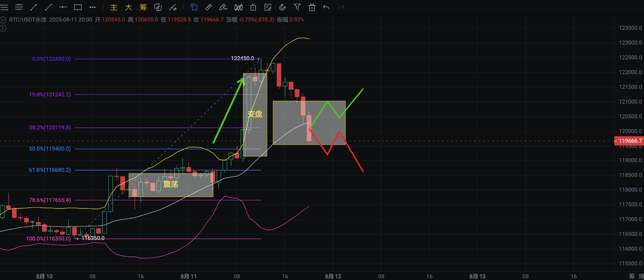This screenshot has height=280, width=644.
Task: Click the amplitude value 0.93%
Action: point(297,20)
